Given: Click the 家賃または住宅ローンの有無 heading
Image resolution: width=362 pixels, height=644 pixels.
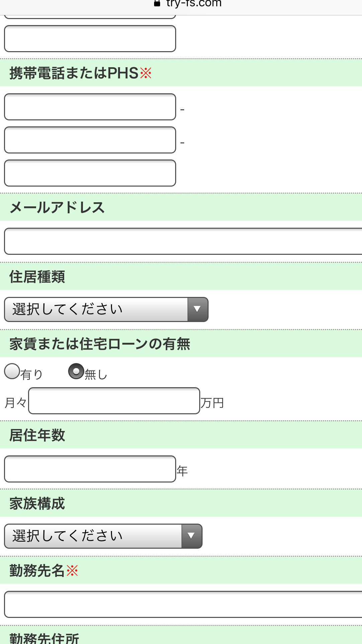Looking at the screenshot, I should 100,344.
